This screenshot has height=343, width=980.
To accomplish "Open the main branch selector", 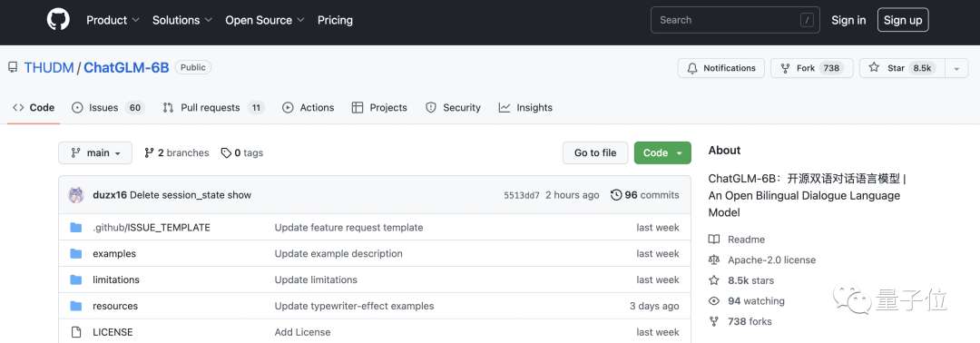I will point(95,152).
